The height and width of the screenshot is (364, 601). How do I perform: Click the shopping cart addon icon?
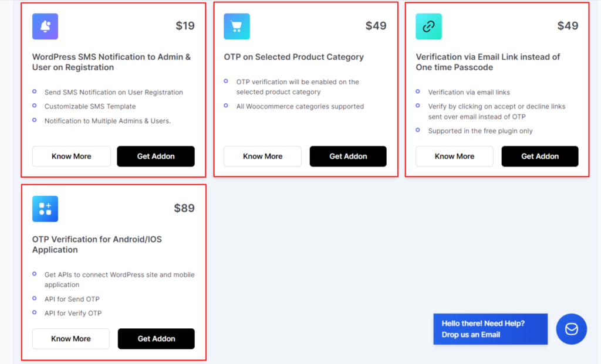(x=237, y=26)
